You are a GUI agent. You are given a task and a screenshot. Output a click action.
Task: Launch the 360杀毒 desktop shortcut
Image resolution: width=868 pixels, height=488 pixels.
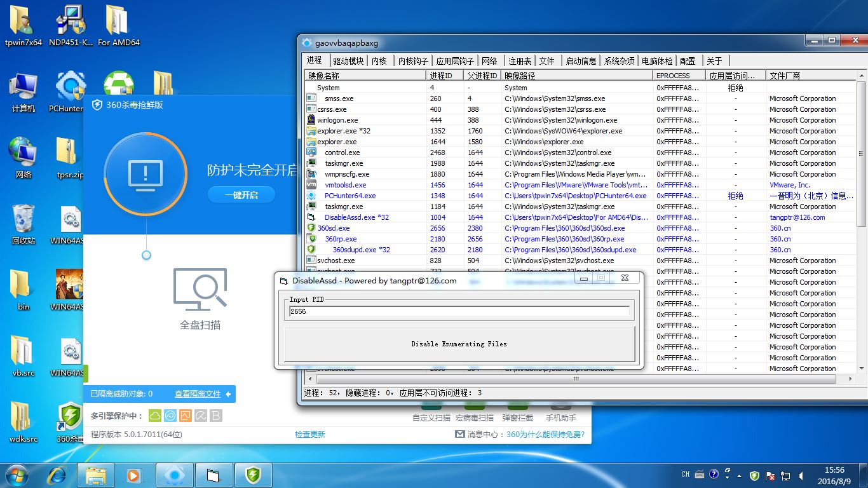[x=71, y=422]
